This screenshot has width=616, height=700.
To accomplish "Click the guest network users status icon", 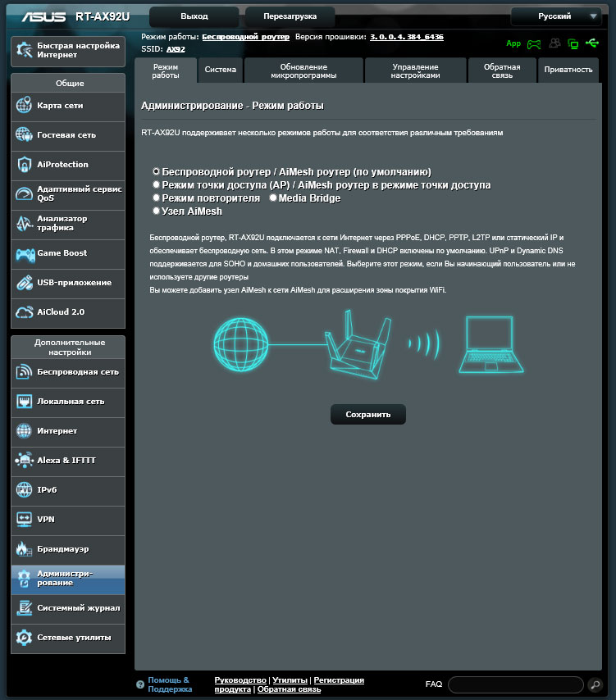I will pyautogui.click(x=554, y=43).
